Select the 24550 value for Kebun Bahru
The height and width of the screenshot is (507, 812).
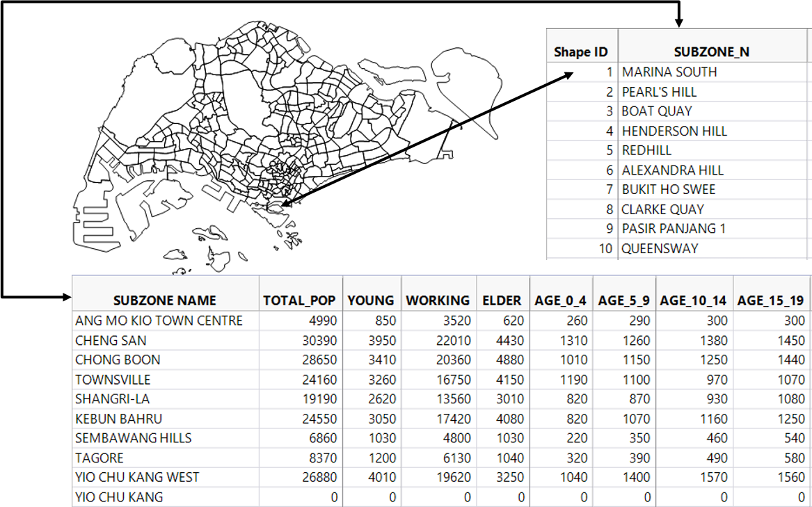click(301, 419)
